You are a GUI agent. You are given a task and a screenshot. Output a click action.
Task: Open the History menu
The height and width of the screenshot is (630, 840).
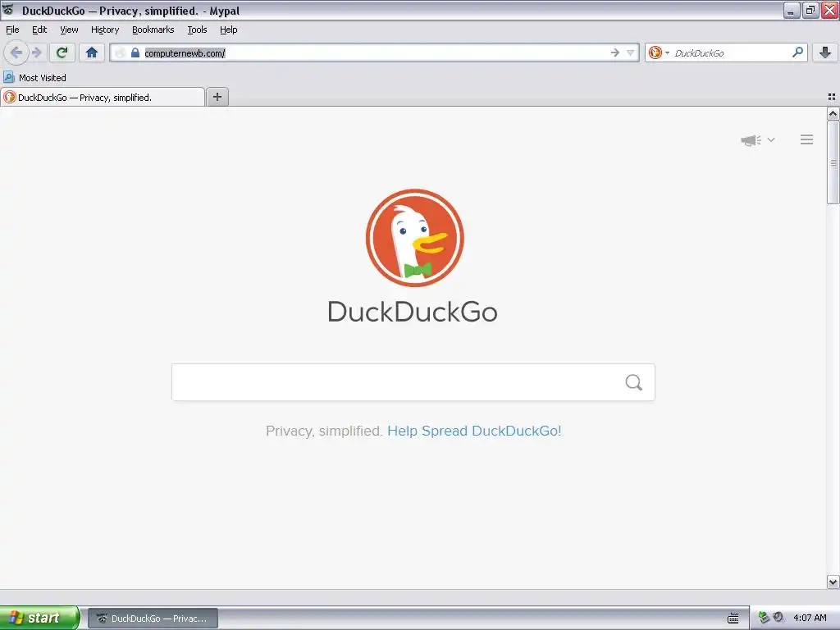(105, 30)
